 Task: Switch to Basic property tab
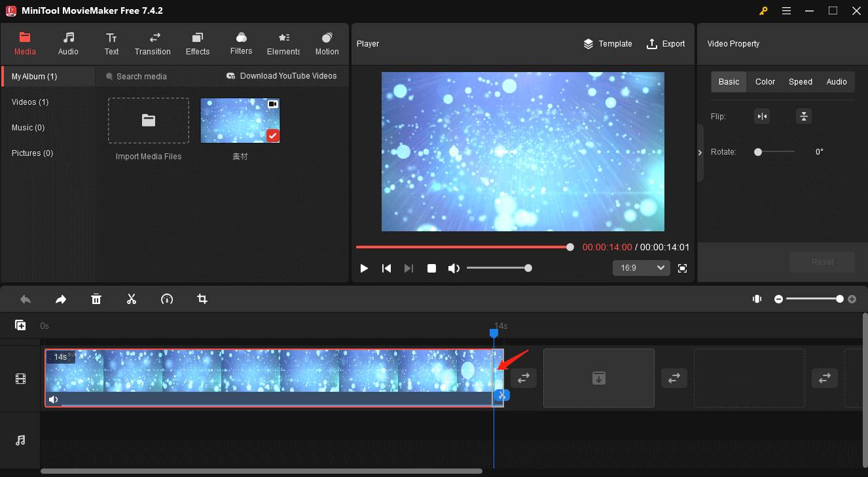tap(729, 82)
